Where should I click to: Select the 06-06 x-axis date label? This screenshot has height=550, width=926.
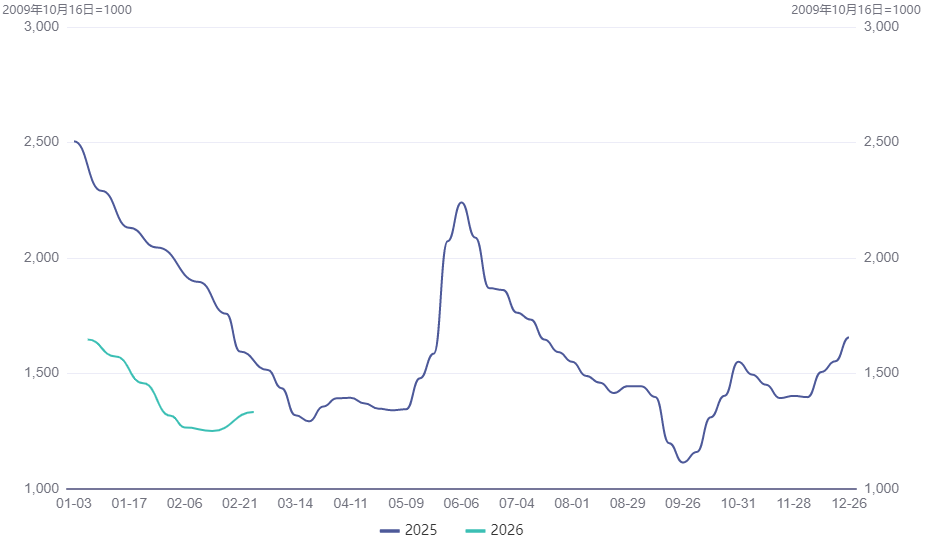pyautogui.click(x=461, y=503)
